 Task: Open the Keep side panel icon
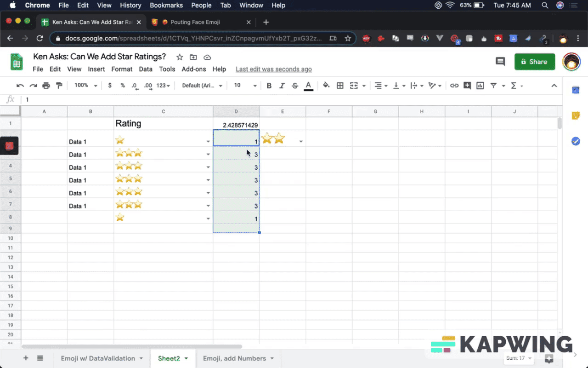coord(576,115)
